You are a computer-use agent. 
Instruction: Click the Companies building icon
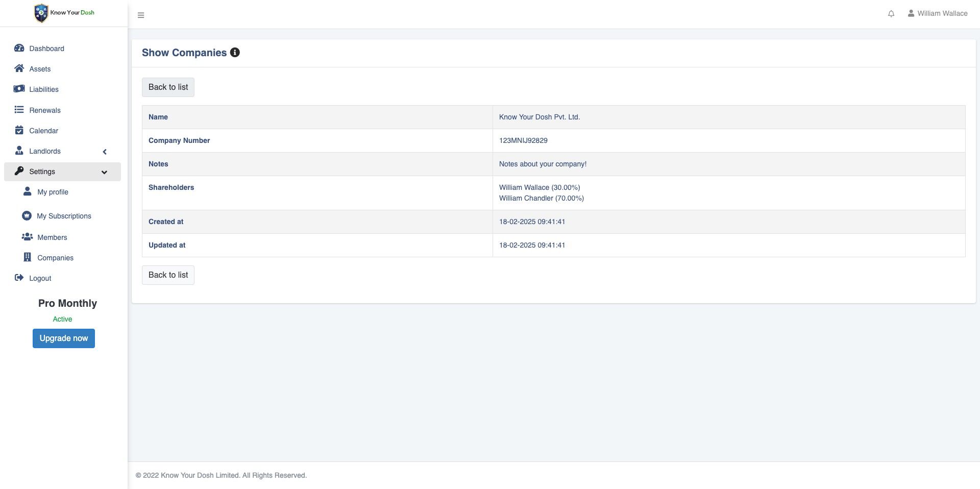tap(28, 257)
